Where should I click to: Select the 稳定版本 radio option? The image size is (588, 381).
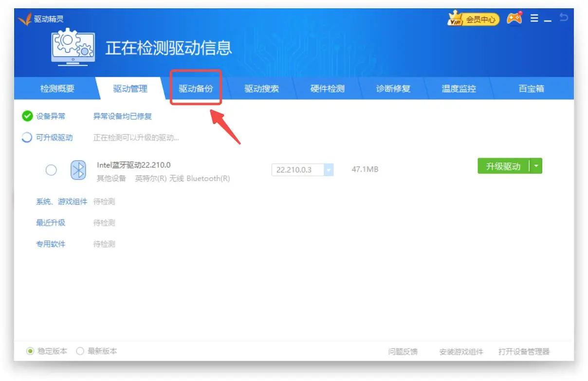tap(31, 351)
